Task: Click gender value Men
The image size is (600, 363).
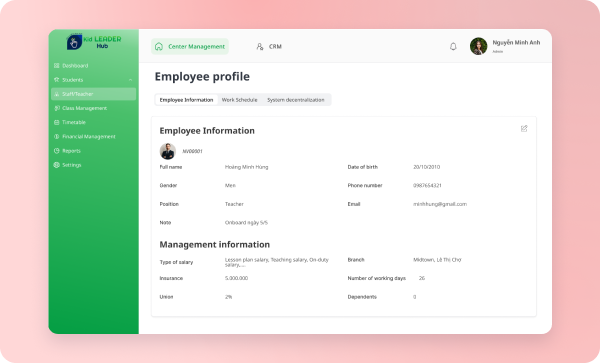Action: (x=230, y=186)
